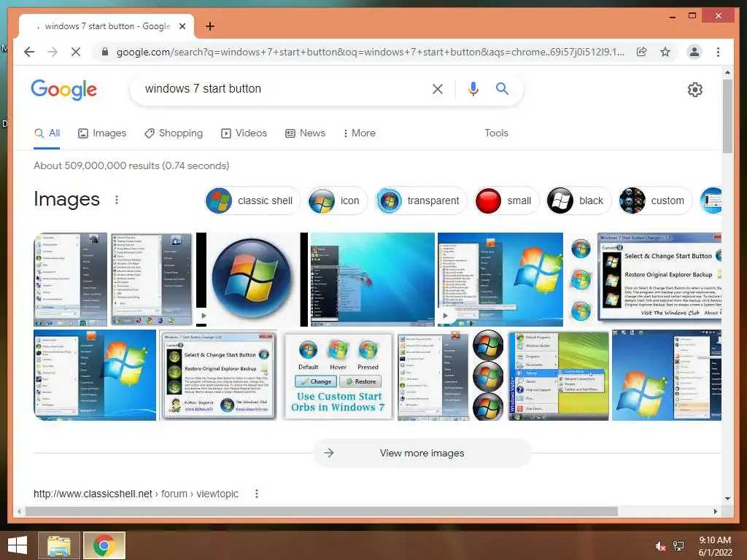Click in the Google search input field

tap(286, 88)
